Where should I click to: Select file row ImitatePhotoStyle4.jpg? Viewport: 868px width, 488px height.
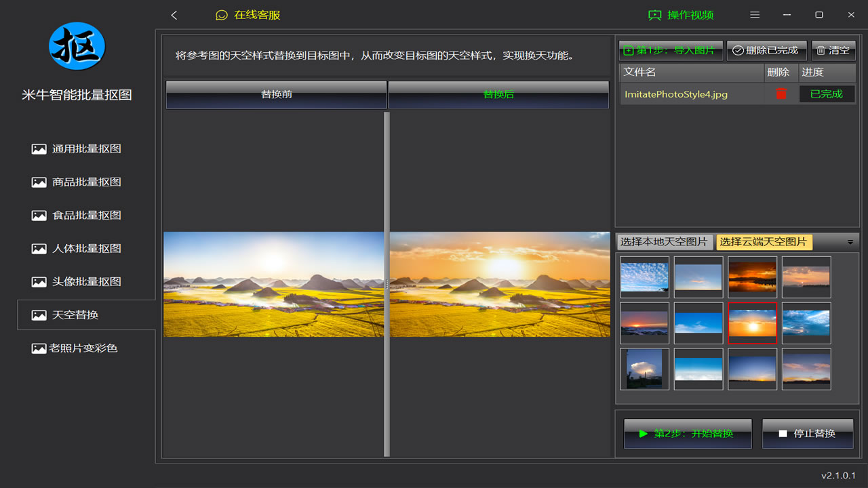(x=738, y=94)
